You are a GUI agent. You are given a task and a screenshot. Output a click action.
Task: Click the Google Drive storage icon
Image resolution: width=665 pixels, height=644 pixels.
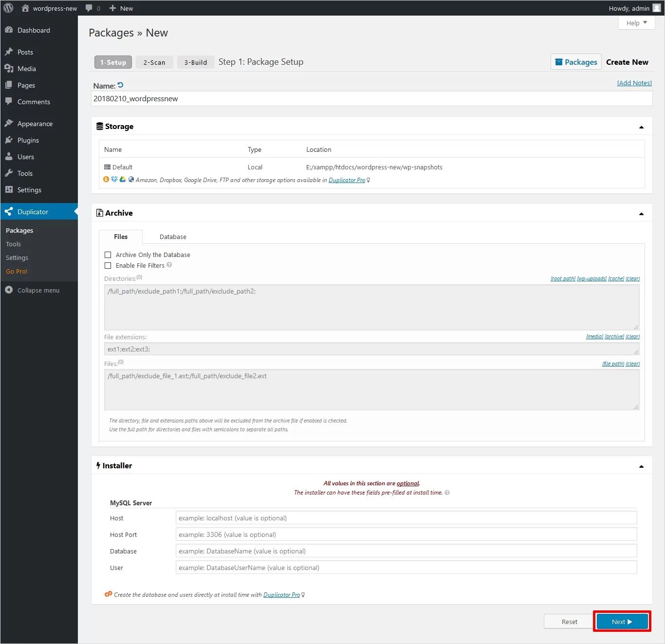(x=122, y=179)
